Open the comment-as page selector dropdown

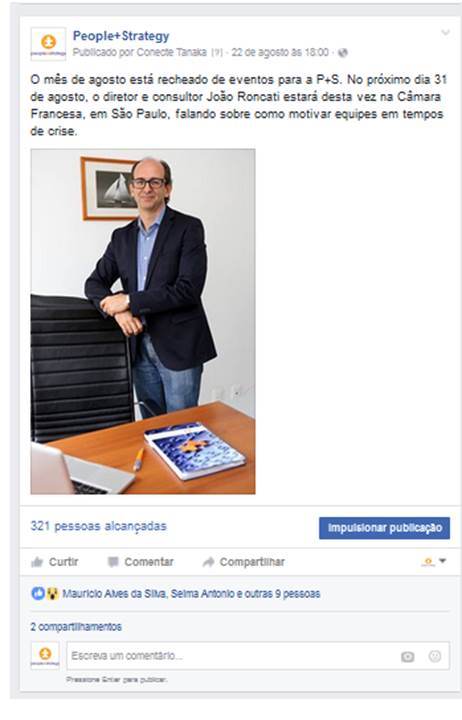tap(434, 562)
